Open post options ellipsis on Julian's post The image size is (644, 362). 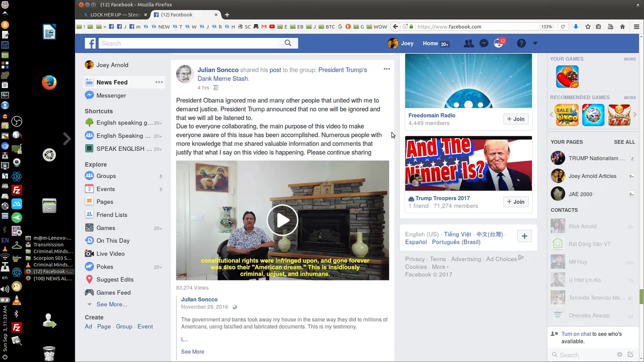click(x=386, y=69)
